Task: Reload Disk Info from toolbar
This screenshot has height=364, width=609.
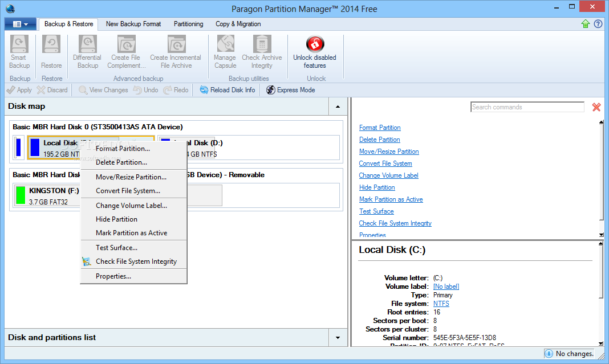Action: click(228, 90)
